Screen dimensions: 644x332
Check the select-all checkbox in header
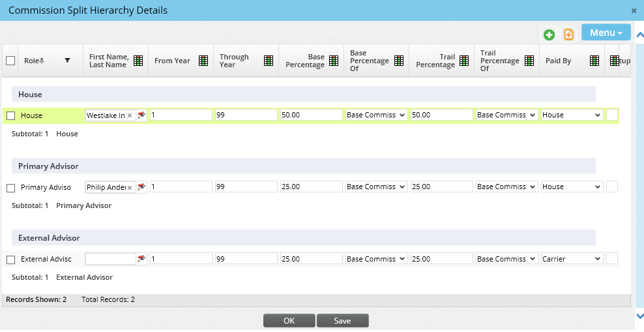(10, 61)
